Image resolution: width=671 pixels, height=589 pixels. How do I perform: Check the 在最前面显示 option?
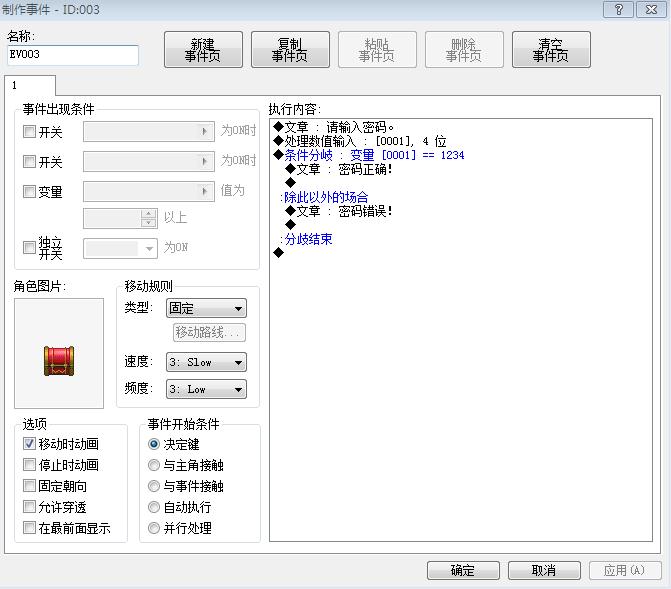pos(29,528)
